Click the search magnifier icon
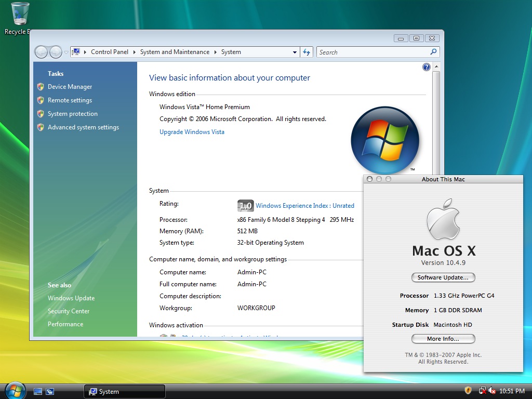 433,52
